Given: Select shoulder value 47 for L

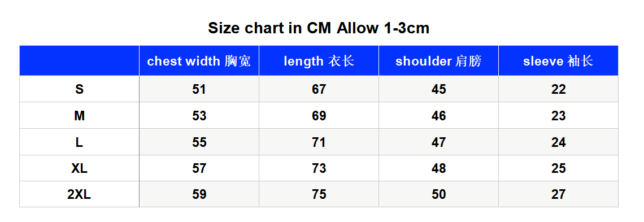Looking at the screenshot, I should point(438,142).
